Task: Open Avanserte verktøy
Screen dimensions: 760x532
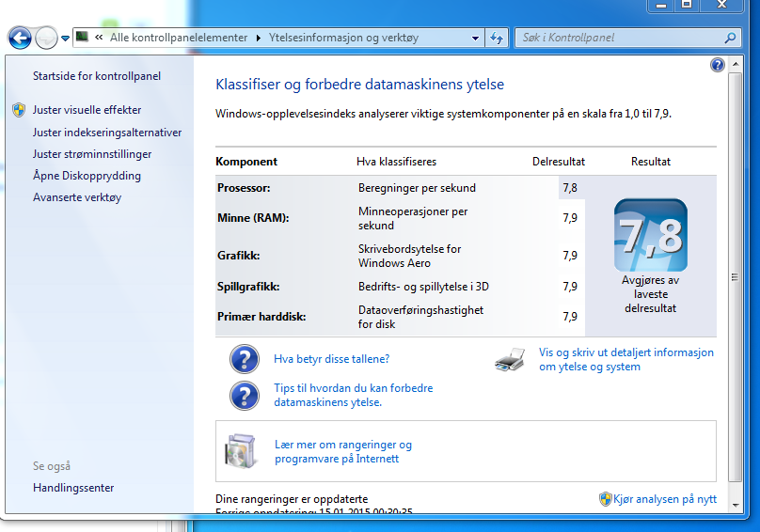Action: coord(77,197)
